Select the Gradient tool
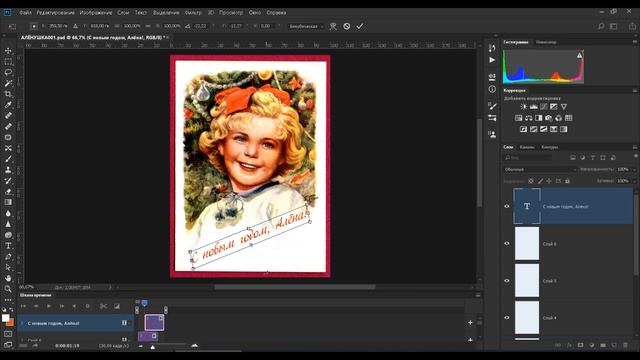The width and height of the screenshot is (640, 360). 8,202
